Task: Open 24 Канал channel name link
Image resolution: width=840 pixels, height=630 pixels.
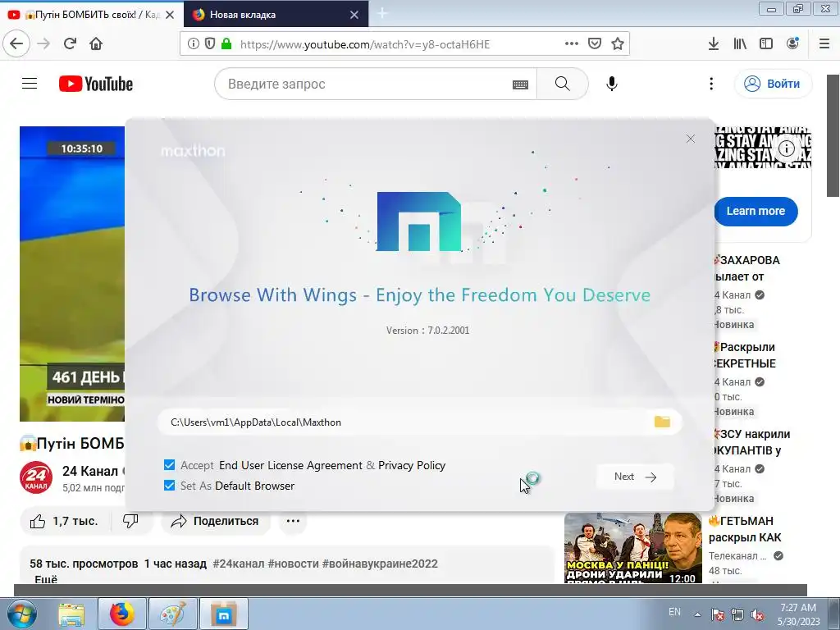Action: tap(90, 471)
